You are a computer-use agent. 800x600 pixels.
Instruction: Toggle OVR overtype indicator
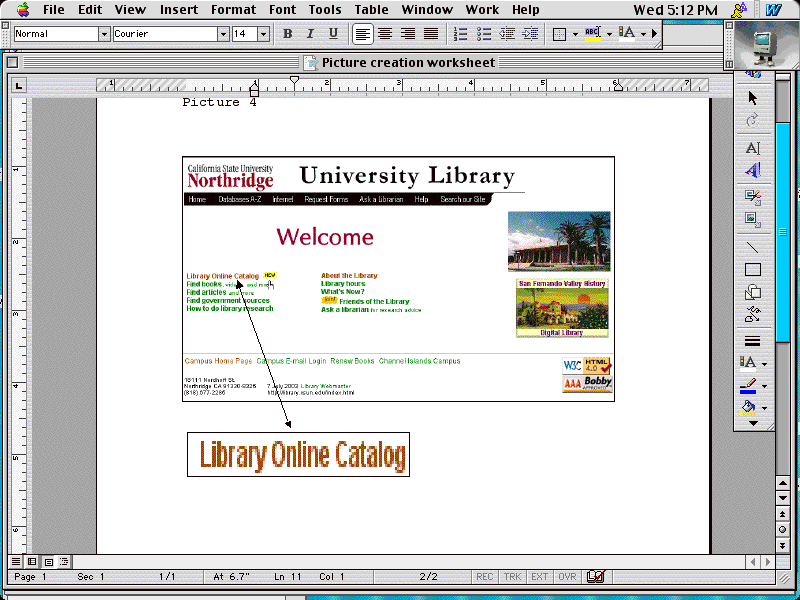567,577
